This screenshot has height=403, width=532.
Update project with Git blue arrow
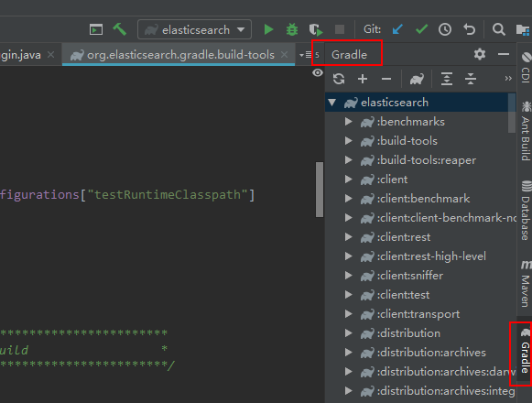(397, 29)
